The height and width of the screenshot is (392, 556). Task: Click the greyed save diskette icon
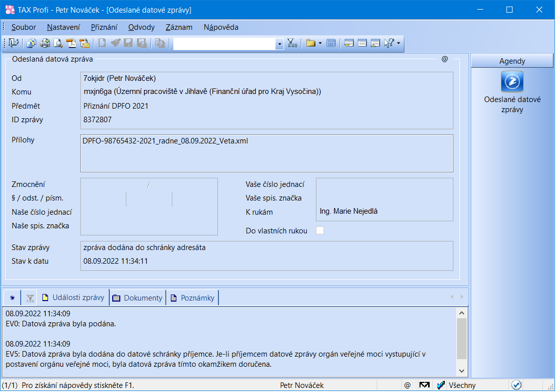click(128, 43)
